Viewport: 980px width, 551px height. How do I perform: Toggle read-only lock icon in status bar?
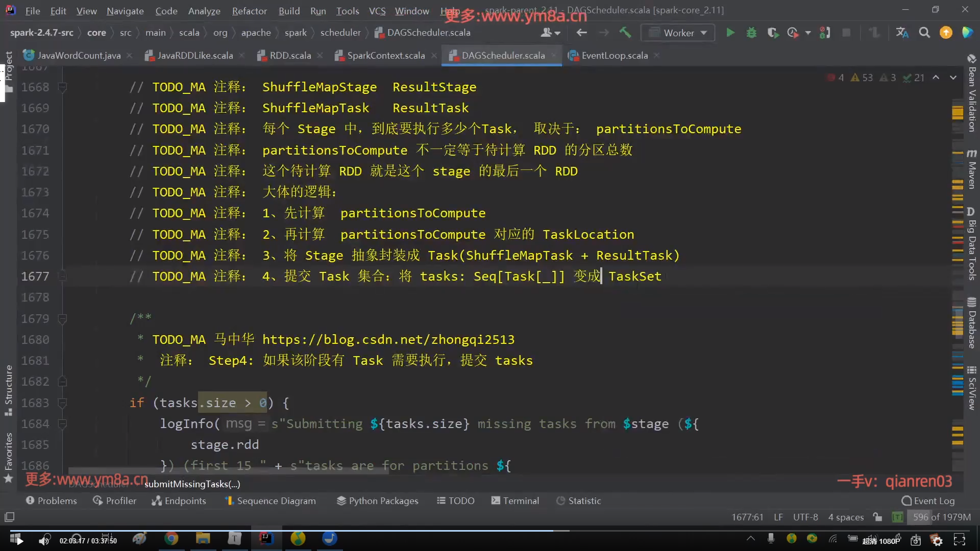click(877, 517)
